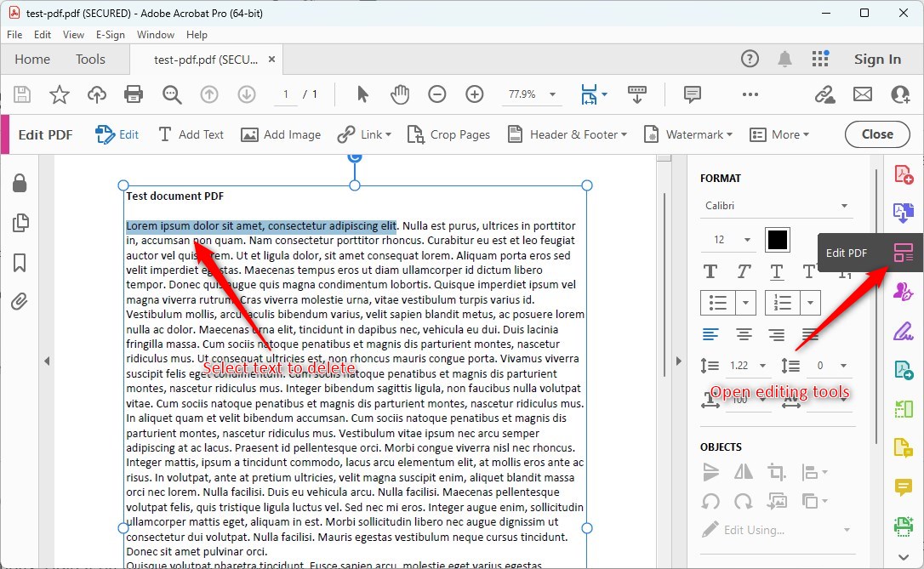Open the Calibri font dropdown
Viewport: 924px width, 569px height.
click(776, 205)
